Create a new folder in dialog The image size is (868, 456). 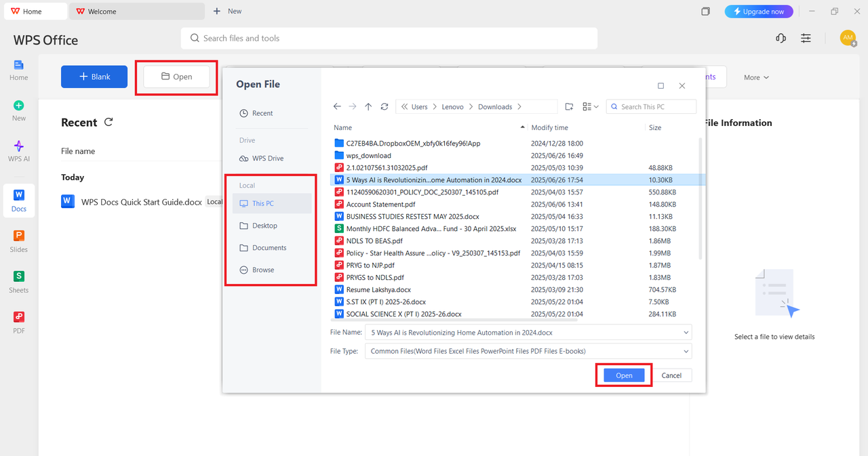click(x=569, y=106)
